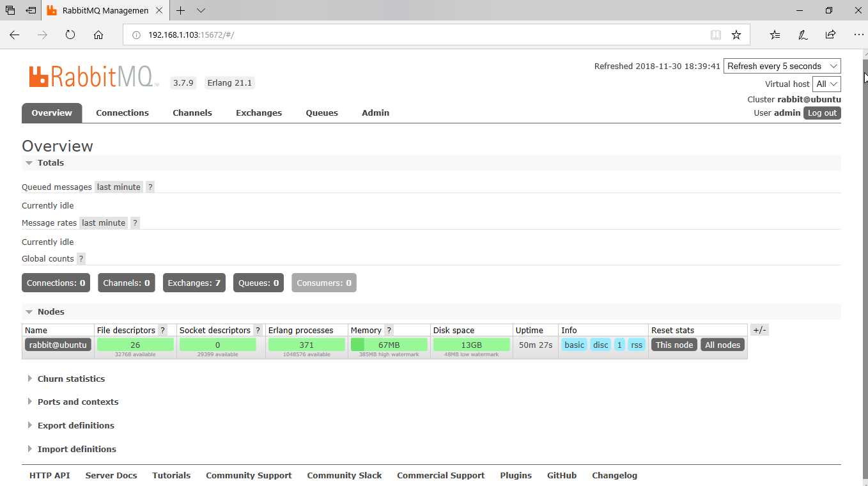This screenshot has width=868, height=486.
Task: Reload the page with the refresh icon
Action: pos(70,35)
